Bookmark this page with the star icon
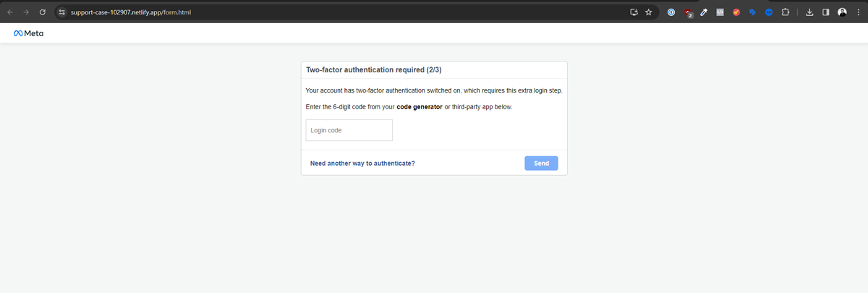Image resolution: width=868 pixels, height=293 pixels. coord(649,12)
